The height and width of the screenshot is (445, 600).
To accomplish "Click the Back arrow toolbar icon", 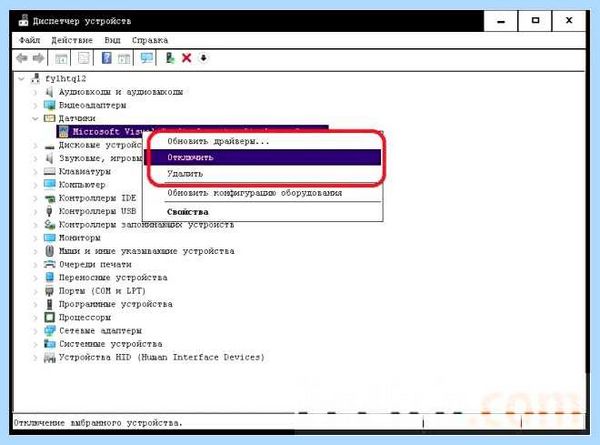I will (x=22, y=58).
